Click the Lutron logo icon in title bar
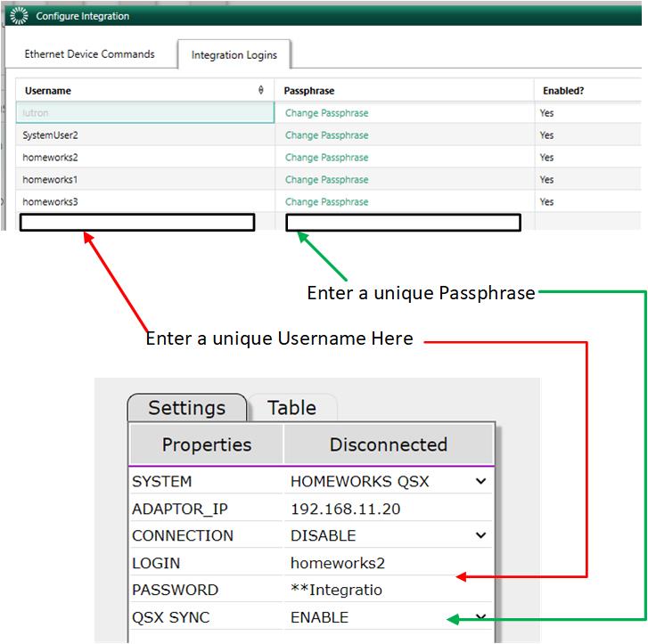This screenshot has height=644, width=648. 19,16
